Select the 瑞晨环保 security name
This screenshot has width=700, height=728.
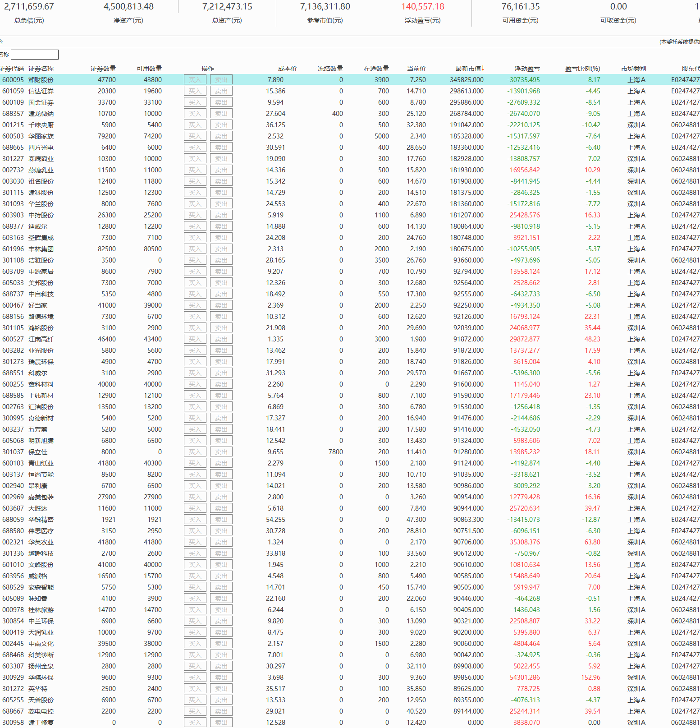pos(41,362)
